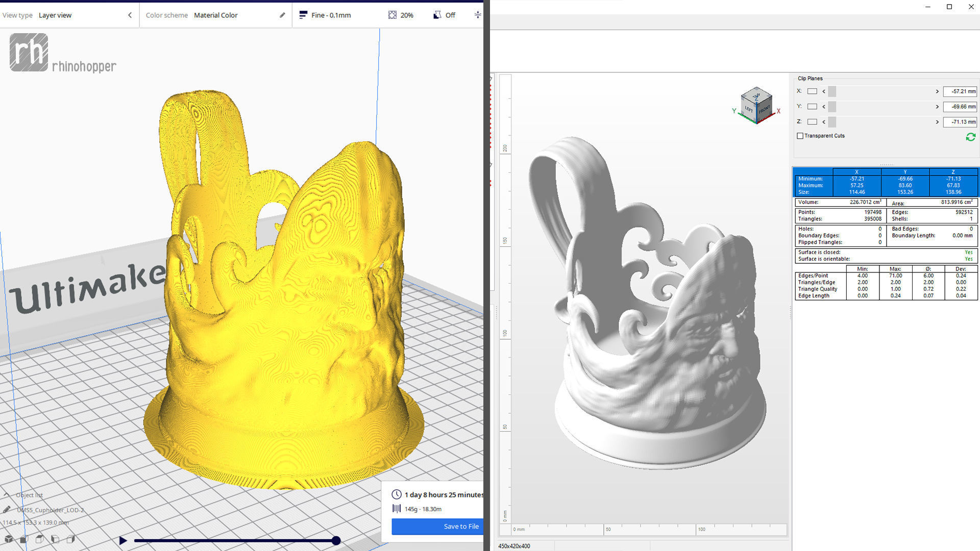This screenshot has height=551, width=980.
Task: Switch to the left side view icon
Action: click(x=55, y=539)
